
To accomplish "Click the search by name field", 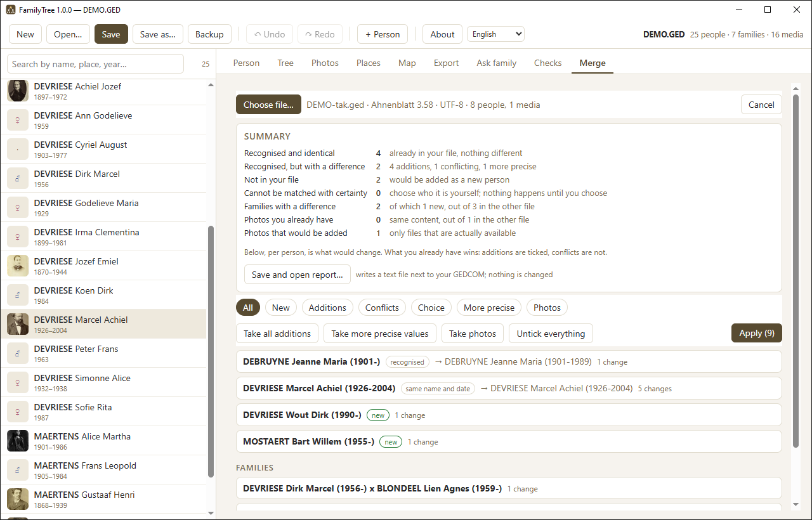I will 96,64.
